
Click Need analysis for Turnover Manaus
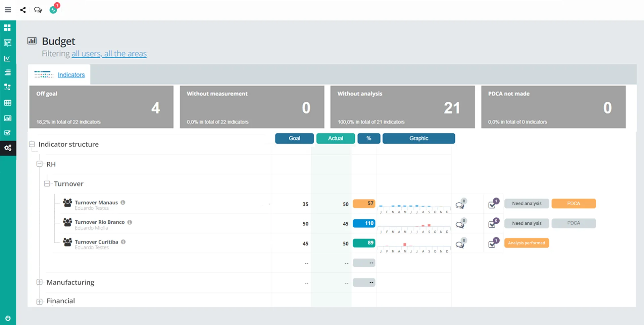coord(527,204)
